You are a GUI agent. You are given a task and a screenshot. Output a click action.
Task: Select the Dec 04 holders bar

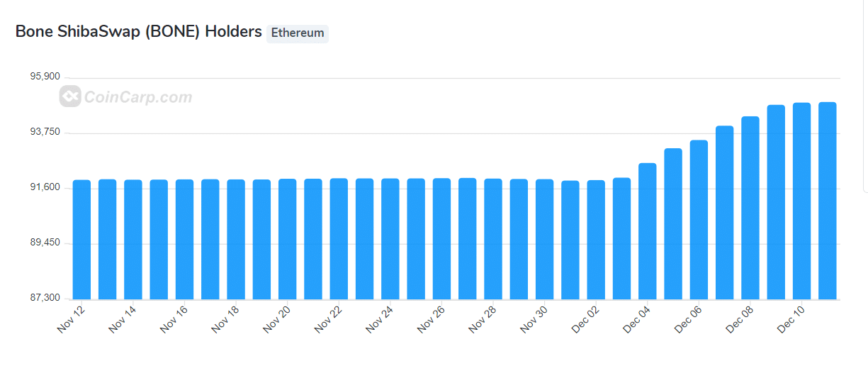click(x=648, y=231)
